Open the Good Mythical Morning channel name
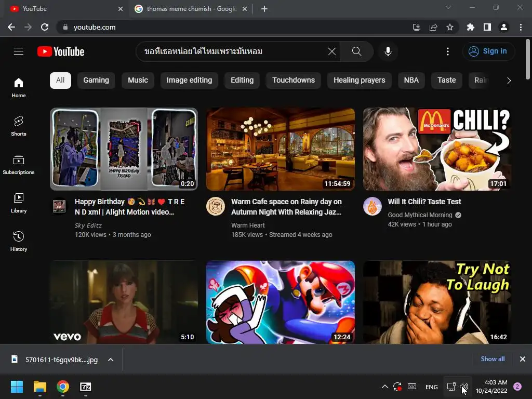This screenshot has height=399, width=532. click(x=420, y=215)
